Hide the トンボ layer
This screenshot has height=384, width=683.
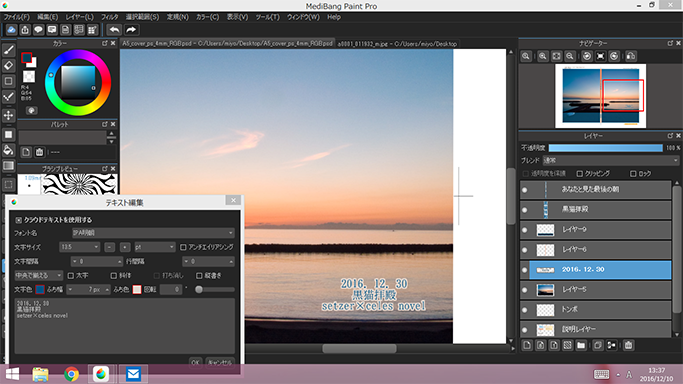(x=524, y=310)
